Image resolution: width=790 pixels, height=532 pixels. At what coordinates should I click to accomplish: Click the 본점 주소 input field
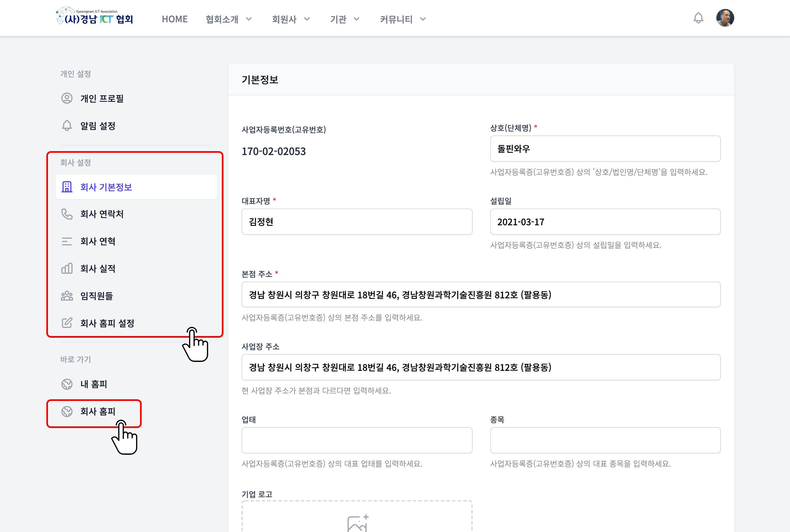tap(481, 294)
